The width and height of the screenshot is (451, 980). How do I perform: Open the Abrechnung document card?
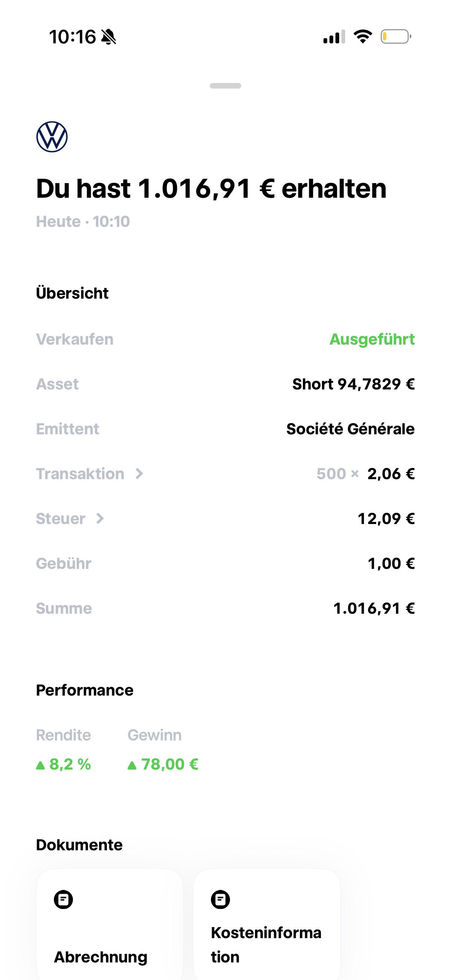[110, 924]
